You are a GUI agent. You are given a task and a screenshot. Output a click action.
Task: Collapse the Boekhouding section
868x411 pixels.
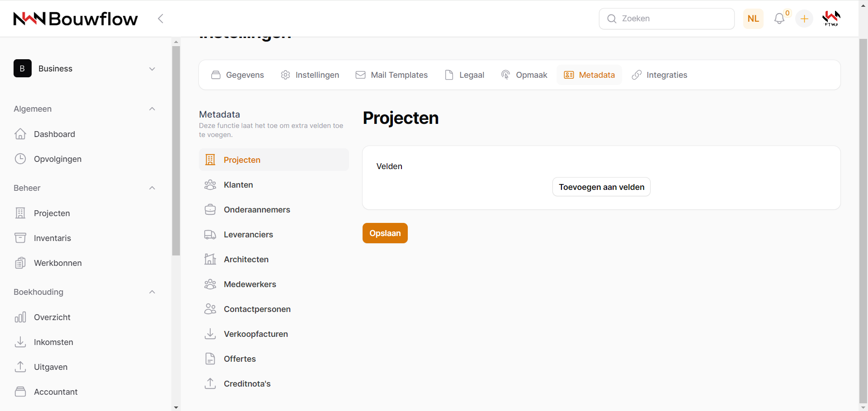152,292
